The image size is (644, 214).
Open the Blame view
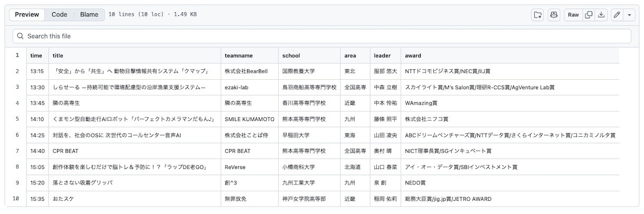pyautogui.click(x=89, y=15)
